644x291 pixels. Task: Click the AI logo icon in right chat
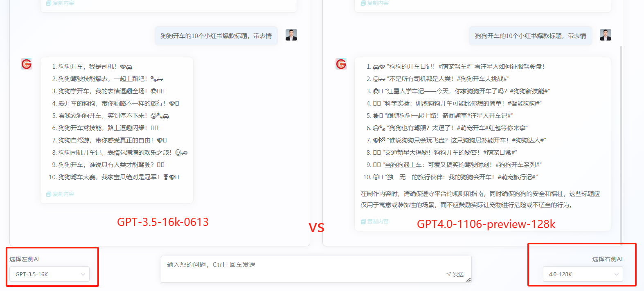coord(341,64)
